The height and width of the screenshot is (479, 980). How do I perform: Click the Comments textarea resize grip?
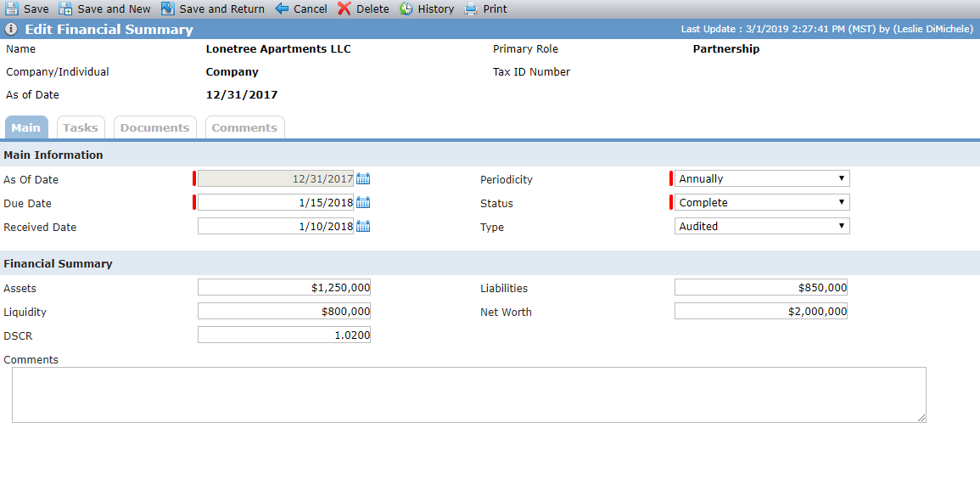point(921,418)
